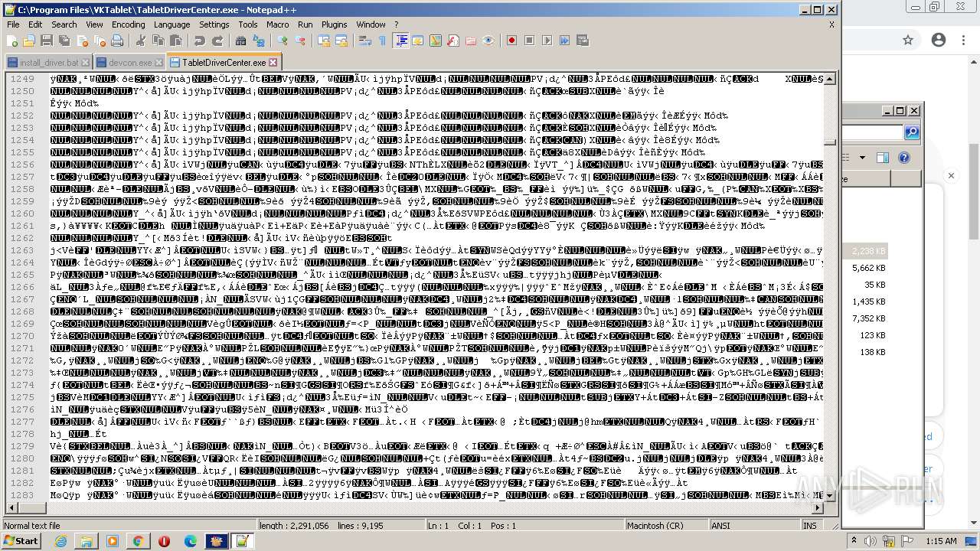Create a new document with the New icon

point(13,41)
